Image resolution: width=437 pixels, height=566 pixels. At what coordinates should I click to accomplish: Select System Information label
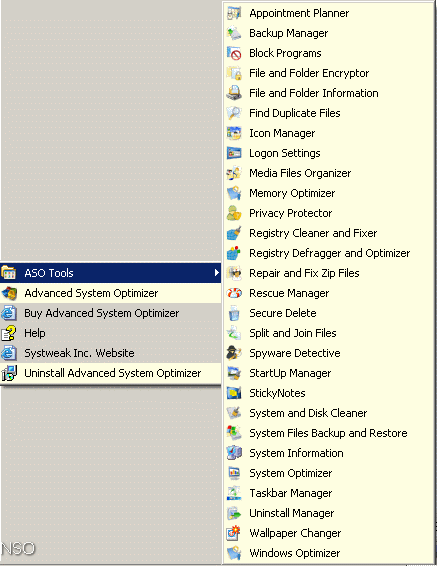tap(296, 453)
